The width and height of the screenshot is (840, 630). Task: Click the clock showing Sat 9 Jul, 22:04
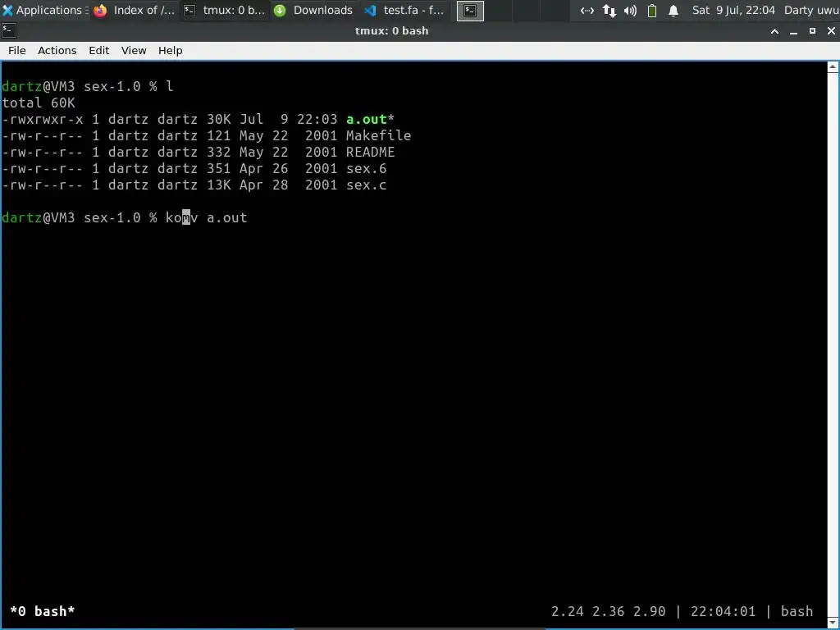pos(733,10)
